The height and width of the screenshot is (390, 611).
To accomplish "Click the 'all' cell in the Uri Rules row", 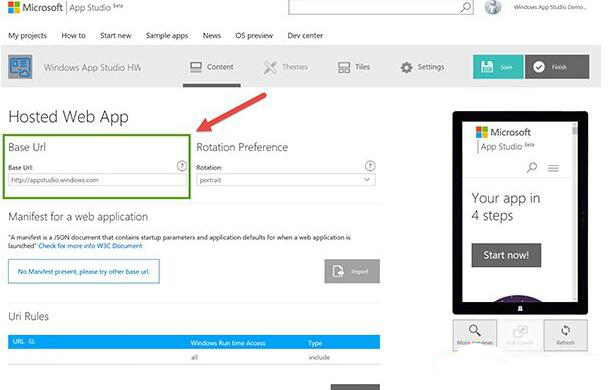I will (195, 357).
